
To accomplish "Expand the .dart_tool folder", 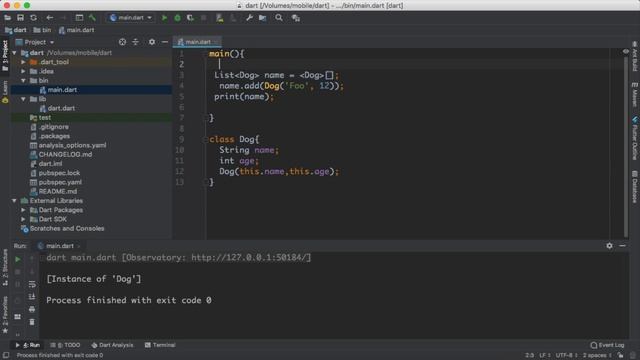I will [x=23, y=62].
